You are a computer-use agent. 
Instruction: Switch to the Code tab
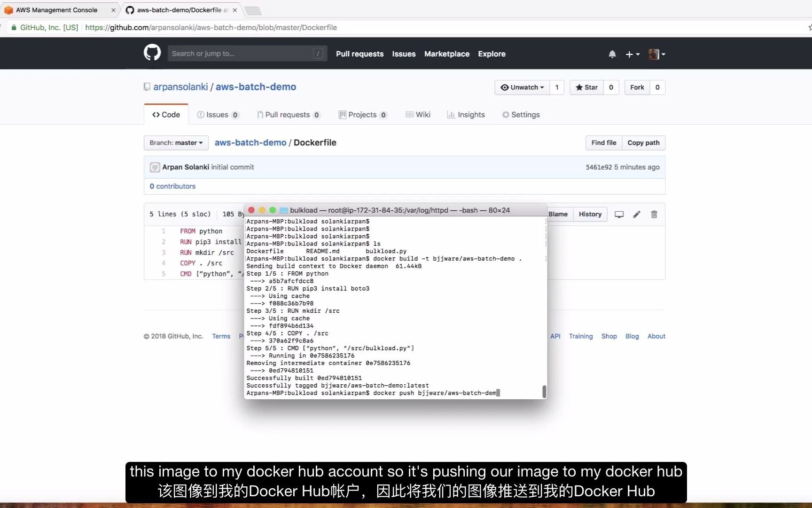166,115
